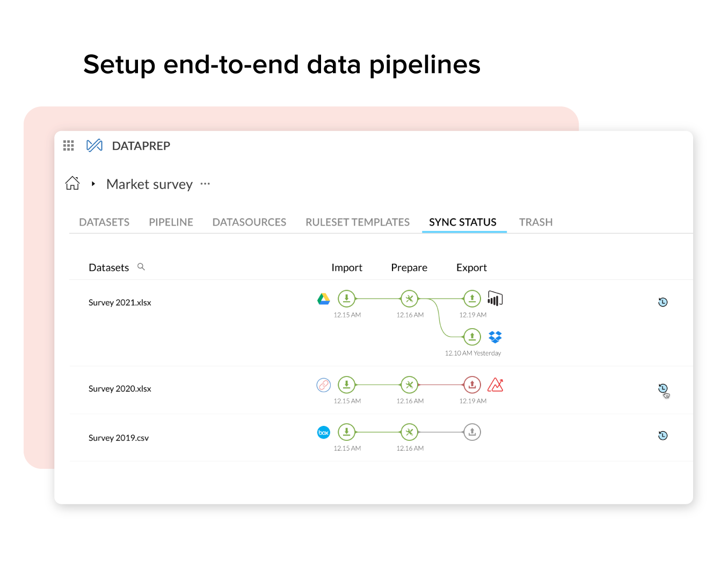This screenshot has width=728, height=580.
Task: Click the Prepare column header
Action: pyautogui.click(x=409, y=267)
